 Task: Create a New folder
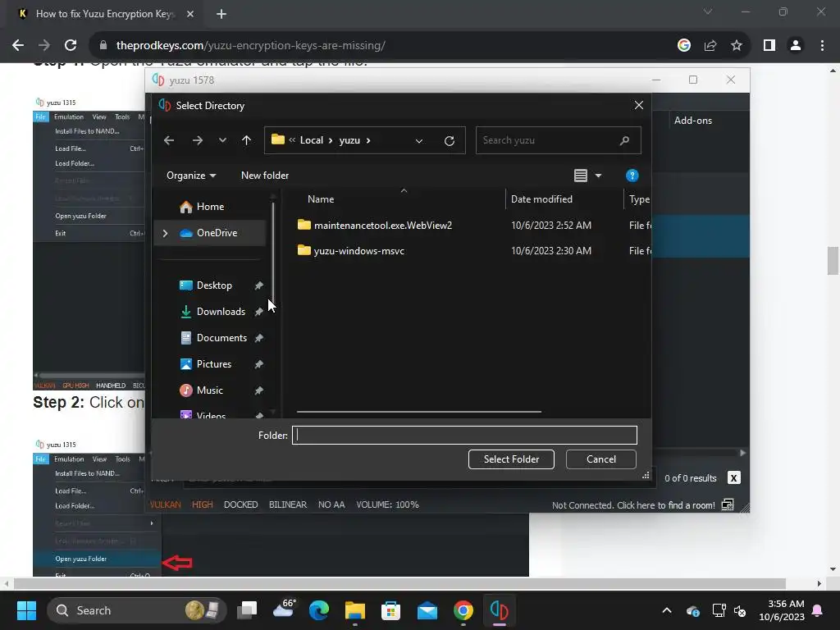tap(265, 176)
